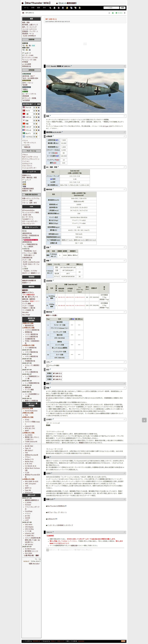Open the green mail icon in header
The width and height of the screenshot is (148, 644).
pyautogui.click(x=113, y=13)
